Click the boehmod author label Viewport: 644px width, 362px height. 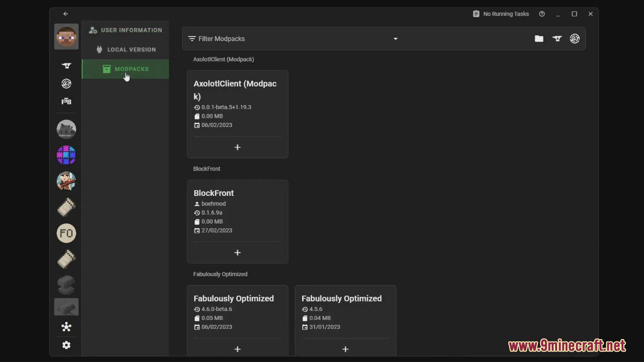click(213, 204)
